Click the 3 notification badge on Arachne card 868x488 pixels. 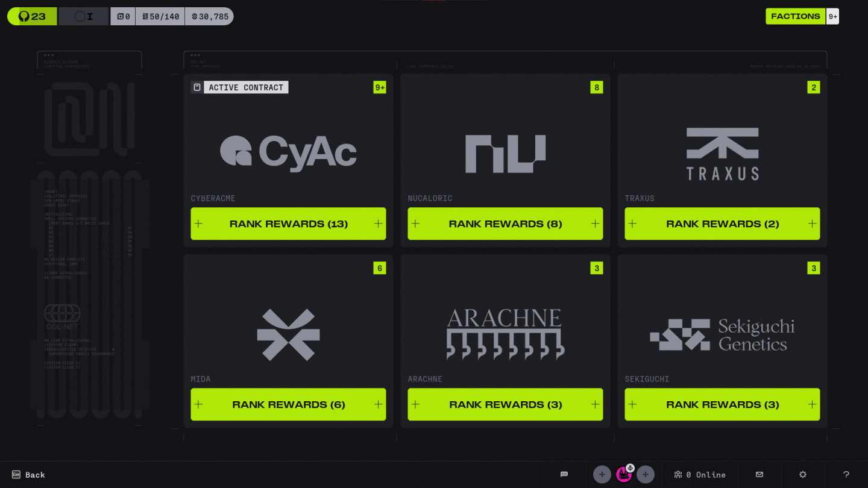pyautogui.click(x=597, y=268)
